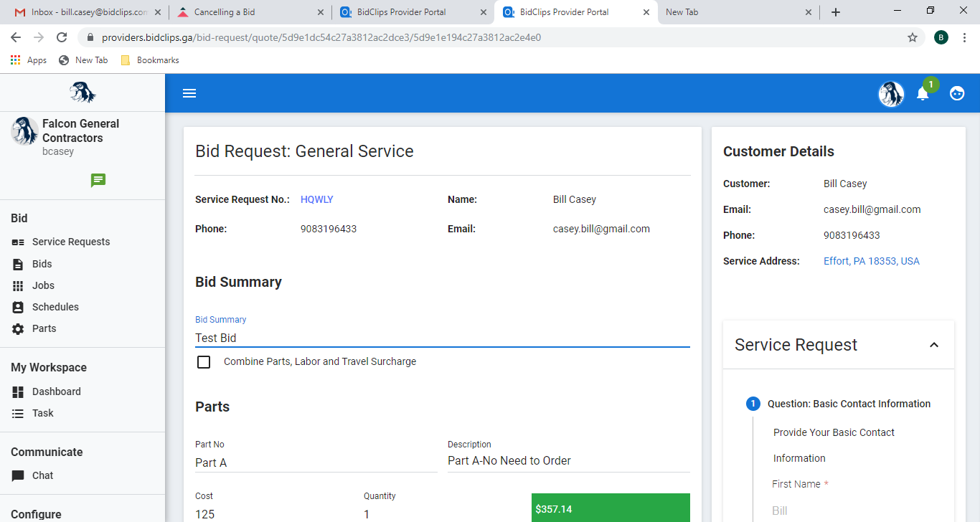Bookmark this page with the star
Image resolution: width=980 pixels, height=522 pixels.
click(913, 37)
